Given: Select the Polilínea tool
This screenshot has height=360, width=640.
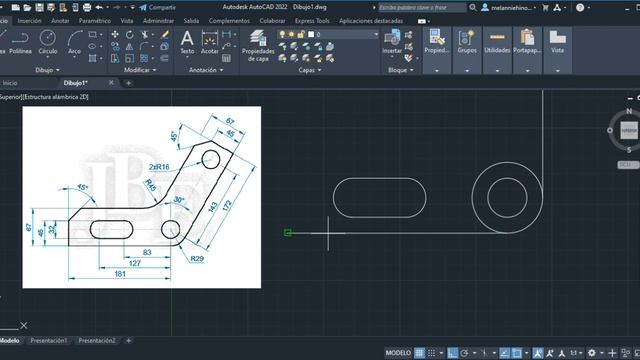Looking at the screenshot, I should click(x=20, y=42).
